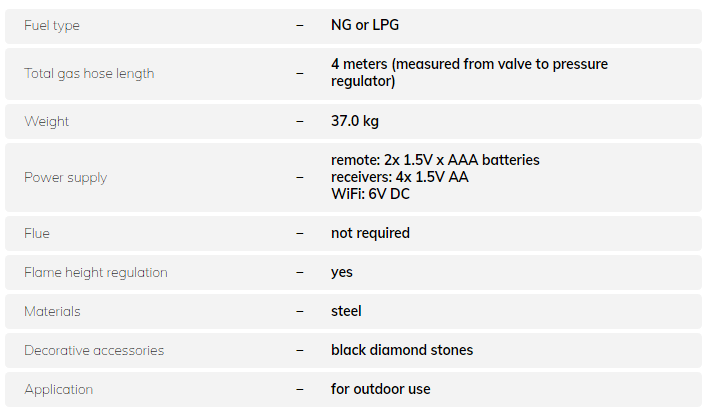Click the "Total gas hose length" label

[89, 73]
